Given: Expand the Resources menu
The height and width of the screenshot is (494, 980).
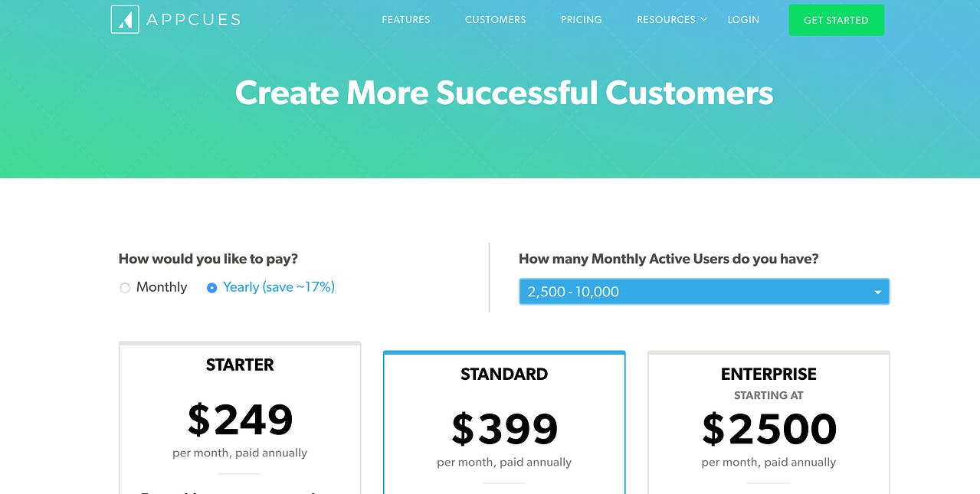Looking at the screenshot, I should coord(666,20).
